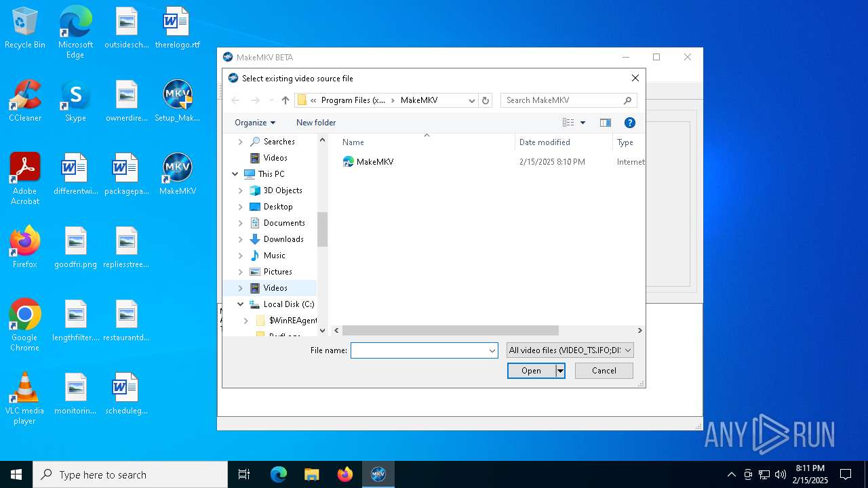
Task: Expand the address bar path dropdown
Action: pyautogui.click(x=472, y=100)
